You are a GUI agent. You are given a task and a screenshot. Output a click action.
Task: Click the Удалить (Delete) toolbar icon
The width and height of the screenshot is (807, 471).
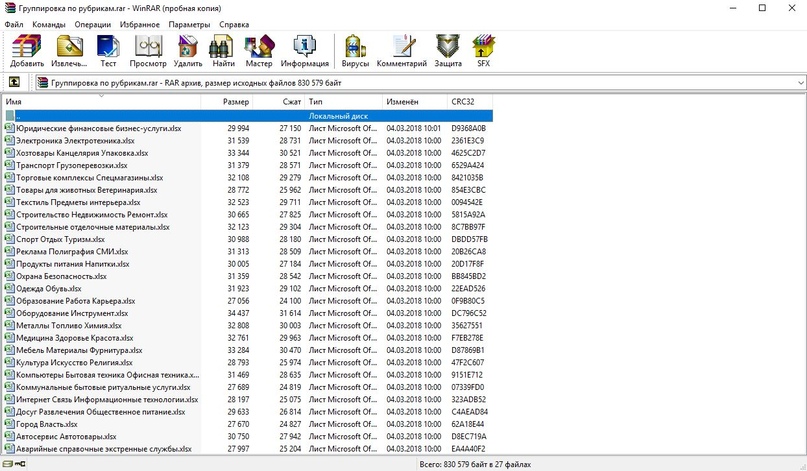[x=188, y=50]
